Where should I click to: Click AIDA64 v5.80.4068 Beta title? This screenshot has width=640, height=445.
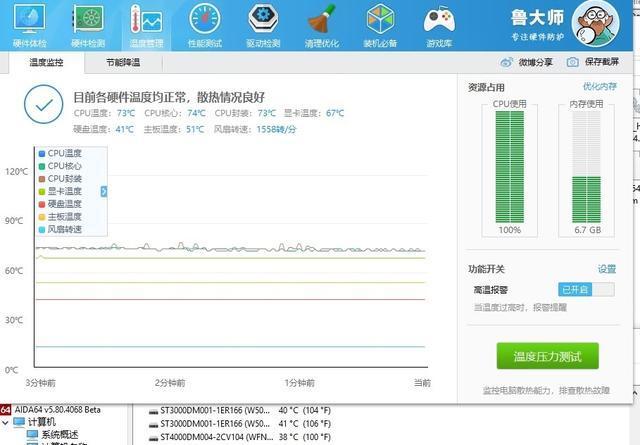coord(58,409)
